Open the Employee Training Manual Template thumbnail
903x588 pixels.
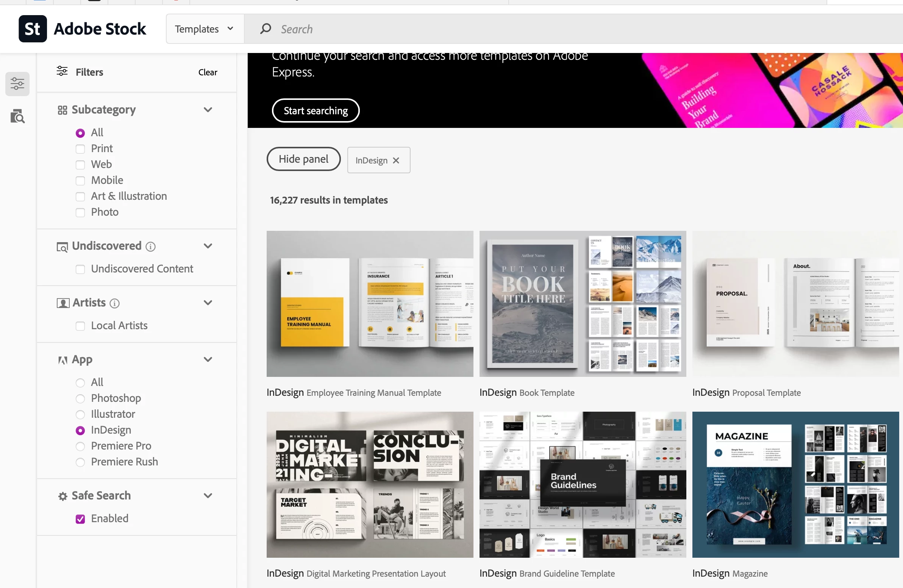[x=370, y=304]
